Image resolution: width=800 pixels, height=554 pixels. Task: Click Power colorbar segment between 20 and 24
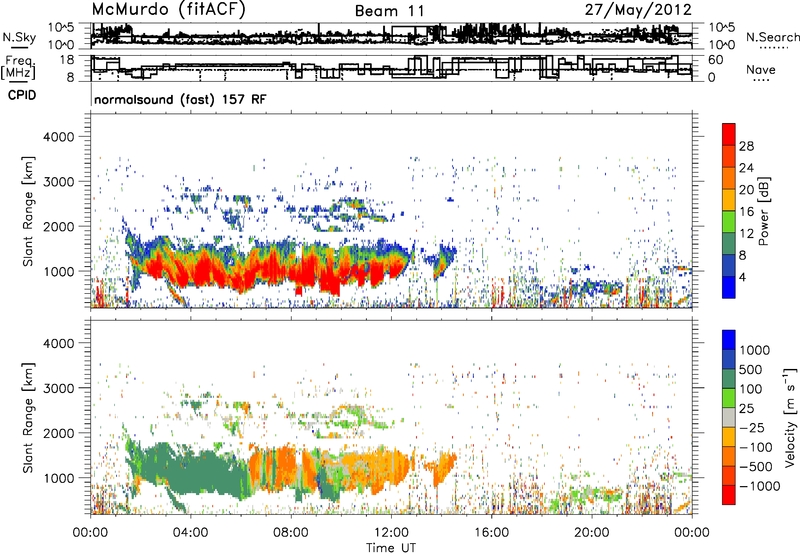(729, 178)
